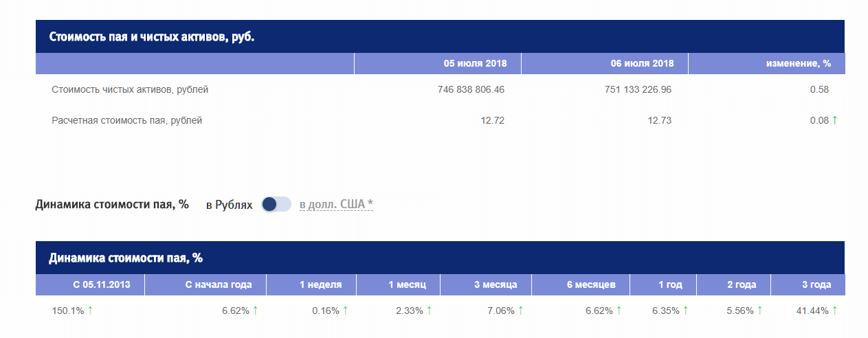Click the "изменение, %" column header
This screenshot has height=338, width=868.
(799, 63)
